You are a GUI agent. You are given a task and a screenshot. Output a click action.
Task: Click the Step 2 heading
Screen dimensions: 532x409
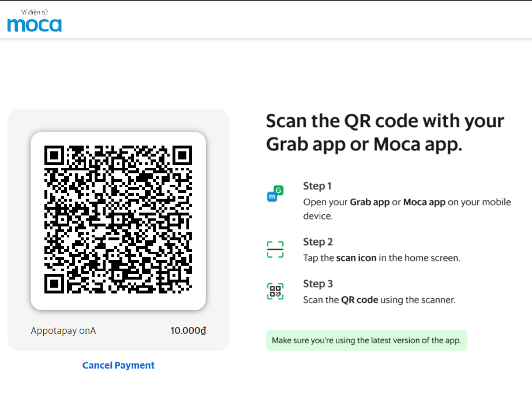[x=318, y=242]
